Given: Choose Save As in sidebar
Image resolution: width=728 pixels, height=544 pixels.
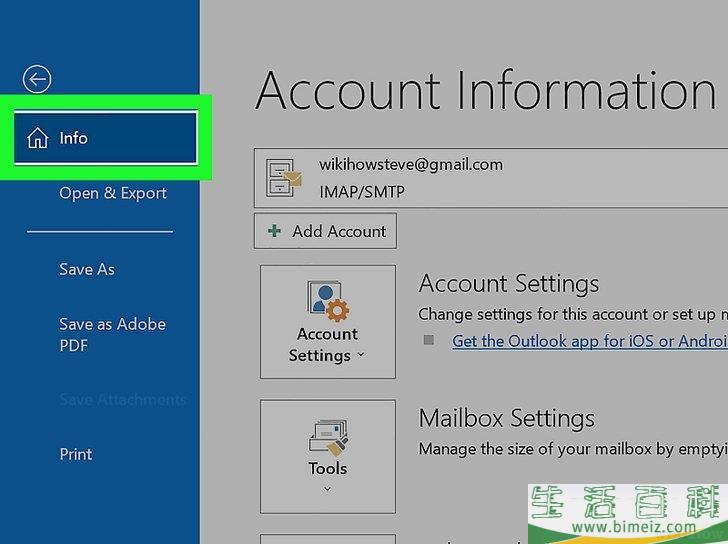Looking at the screenshot, I should (x=87, y=269).
